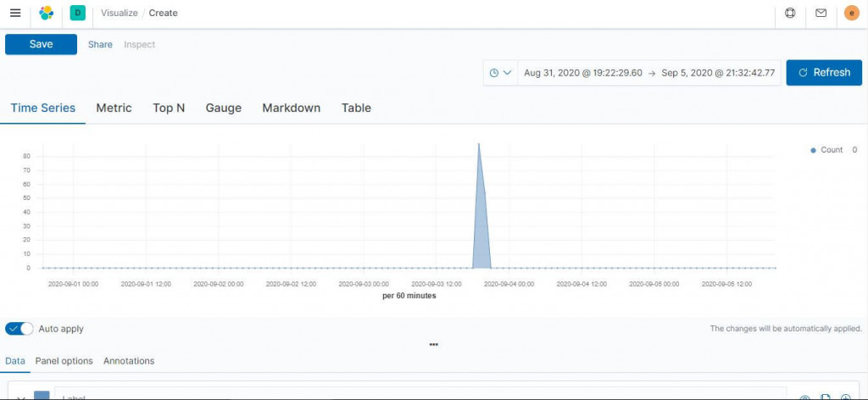Viewport: 868px width, 400px height.
Task: Click the Visualize breadcrumb
Action: (119, 13)
